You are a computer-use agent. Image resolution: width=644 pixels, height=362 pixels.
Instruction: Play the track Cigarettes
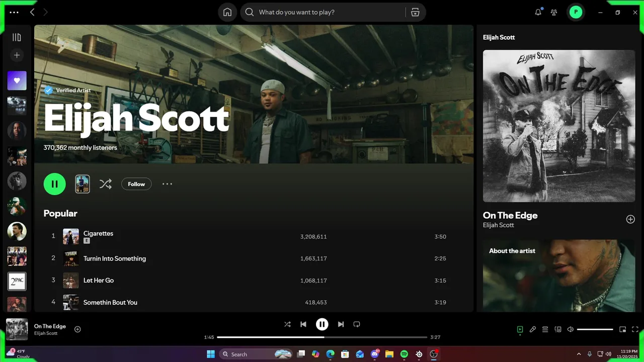(98, 233)
